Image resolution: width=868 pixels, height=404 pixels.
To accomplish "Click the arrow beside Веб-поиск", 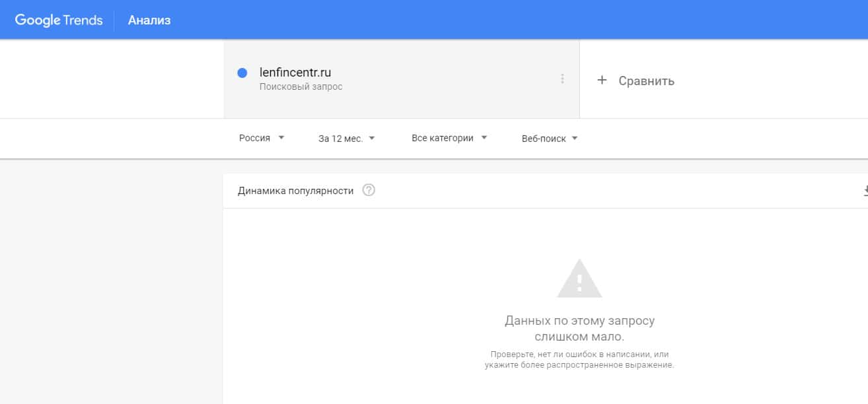I will (575, 139).
